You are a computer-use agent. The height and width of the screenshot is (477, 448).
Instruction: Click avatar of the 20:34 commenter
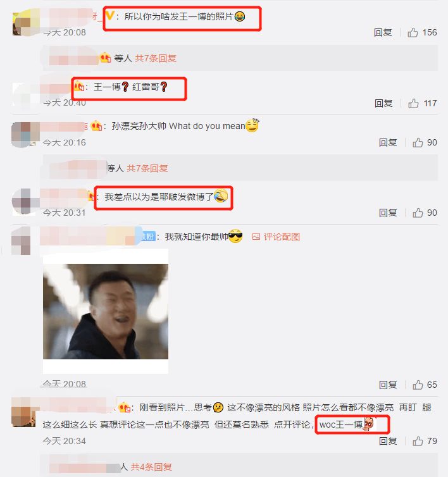23,412
